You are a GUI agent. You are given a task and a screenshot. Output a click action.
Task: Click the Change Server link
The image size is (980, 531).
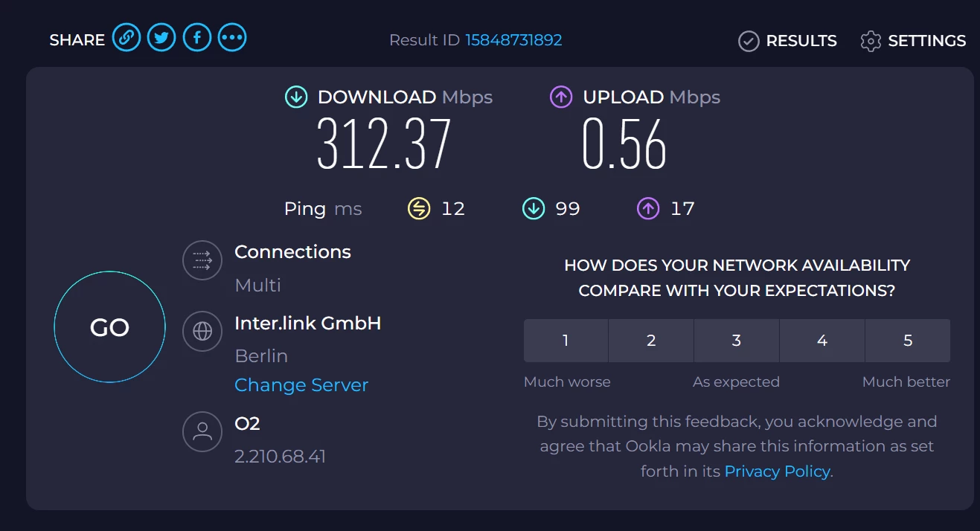coord(301,385)
